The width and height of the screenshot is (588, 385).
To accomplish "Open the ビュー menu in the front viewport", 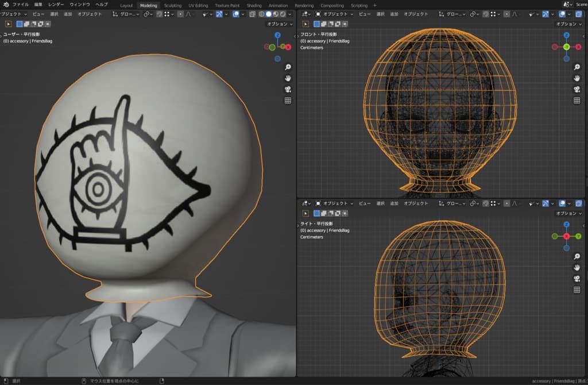I will pyautogui.click(x=364, y=14).
